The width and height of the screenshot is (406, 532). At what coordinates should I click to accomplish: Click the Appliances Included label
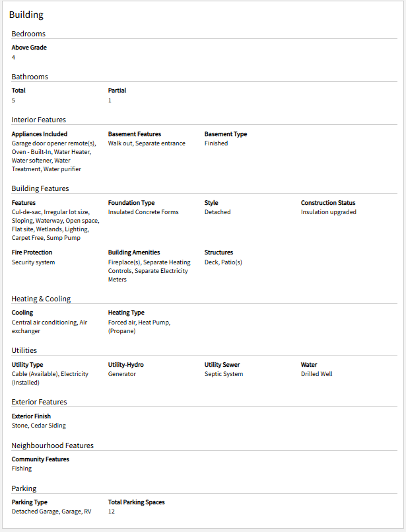coord(40,134)
